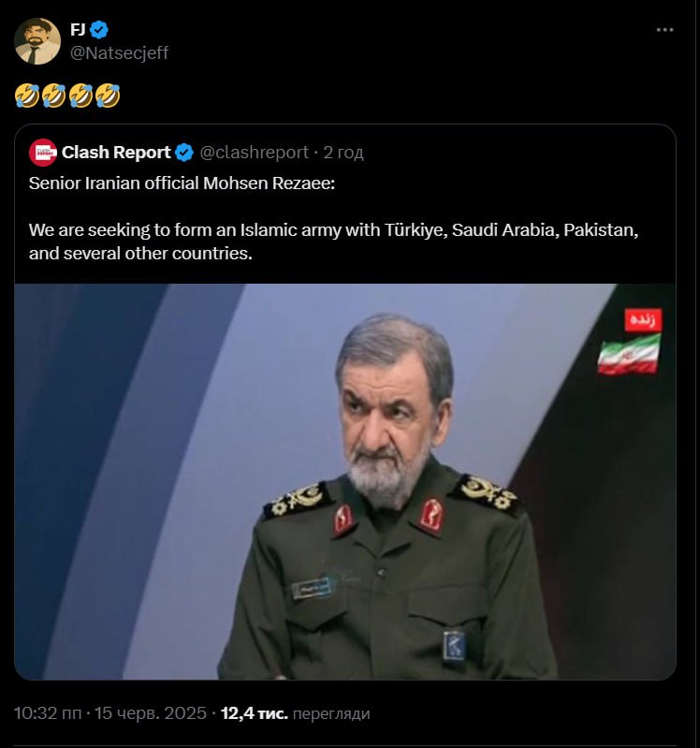Visit the @Natsecjeff handle link
700x748 pixels.
(120, 52)
